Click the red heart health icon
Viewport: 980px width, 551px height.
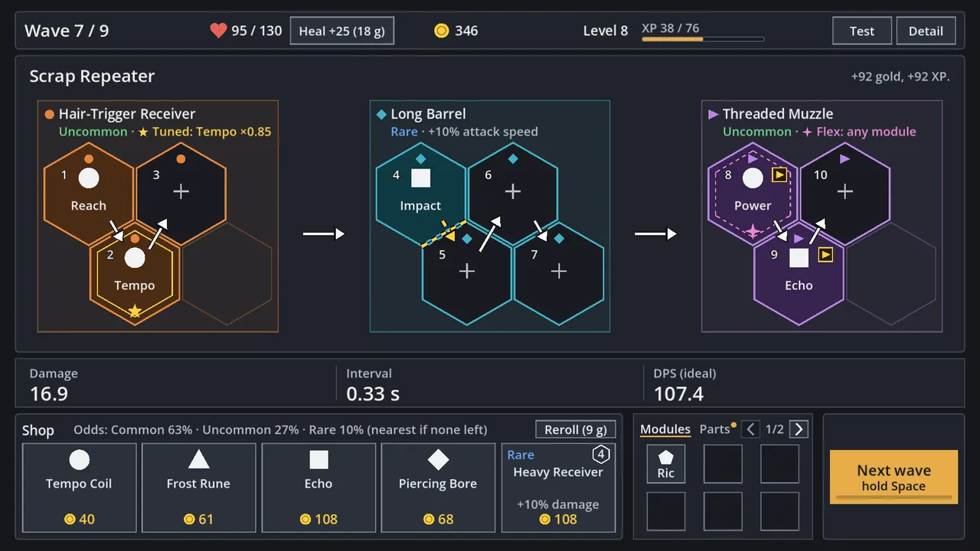pos(218,31)
